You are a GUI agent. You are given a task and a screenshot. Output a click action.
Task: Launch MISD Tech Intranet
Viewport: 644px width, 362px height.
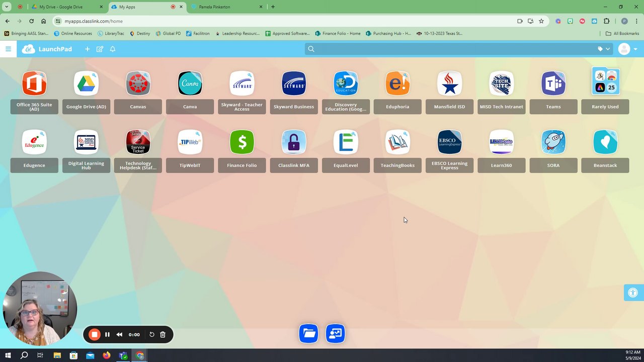(501, 83)
